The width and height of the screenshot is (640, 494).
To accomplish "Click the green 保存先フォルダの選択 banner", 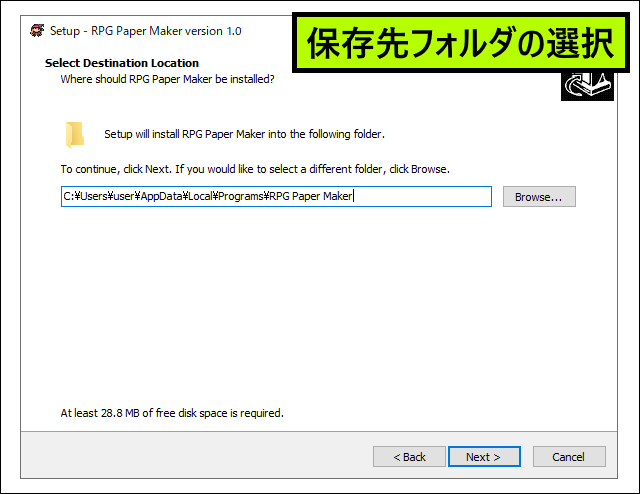I will coord(457,43).
